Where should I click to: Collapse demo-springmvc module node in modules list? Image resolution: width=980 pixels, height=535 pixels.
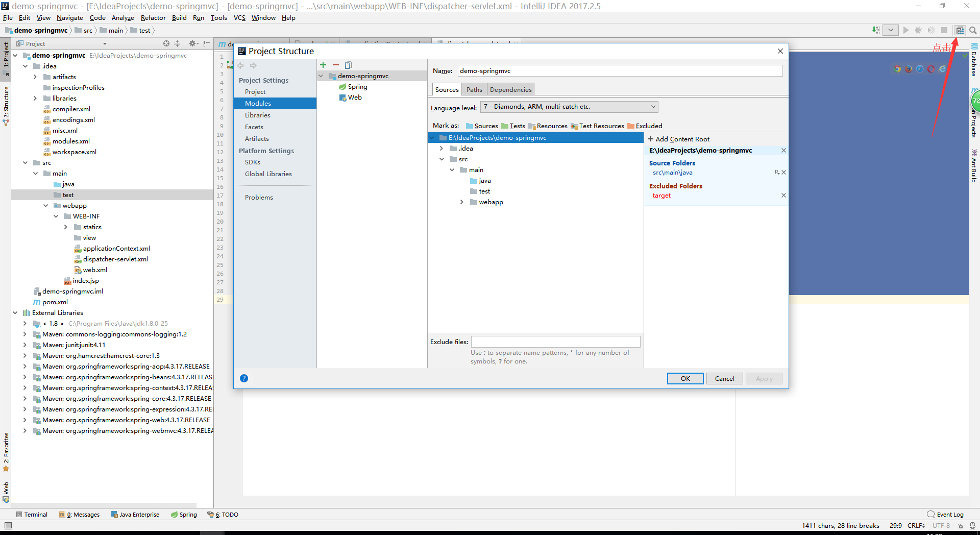point(321,76)
